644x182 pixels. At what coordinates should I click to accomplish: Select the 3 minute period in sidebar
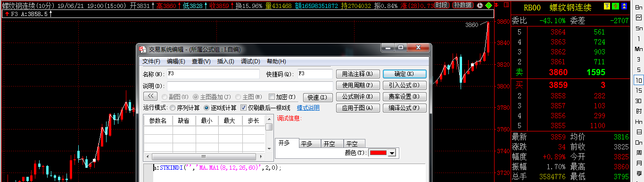click(x=639, y=59)
